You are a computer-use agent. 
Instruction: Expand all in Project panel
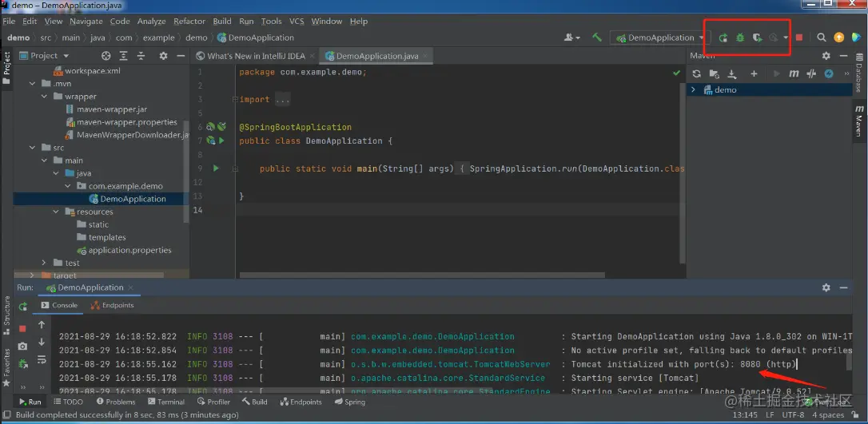point(123,56)
